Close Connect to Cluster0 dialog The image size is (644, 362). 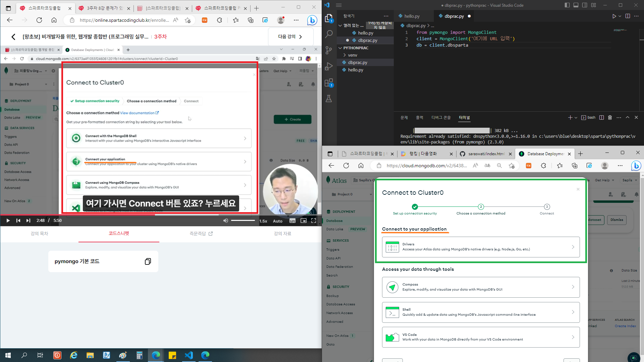point(578,189)
